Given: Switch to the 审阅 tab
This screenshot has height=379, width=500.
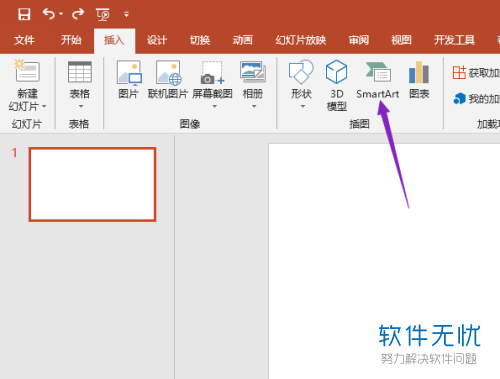Looking at the screenshot, I should tap(359, 40).
